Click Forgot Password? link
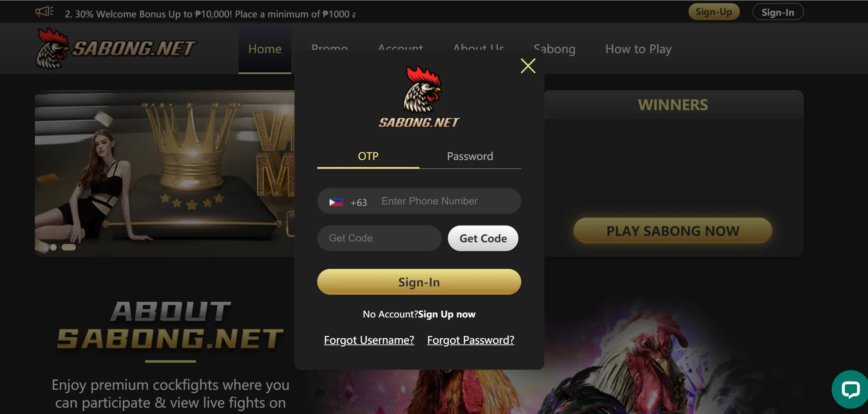868x414 pixels. (471, 338)
